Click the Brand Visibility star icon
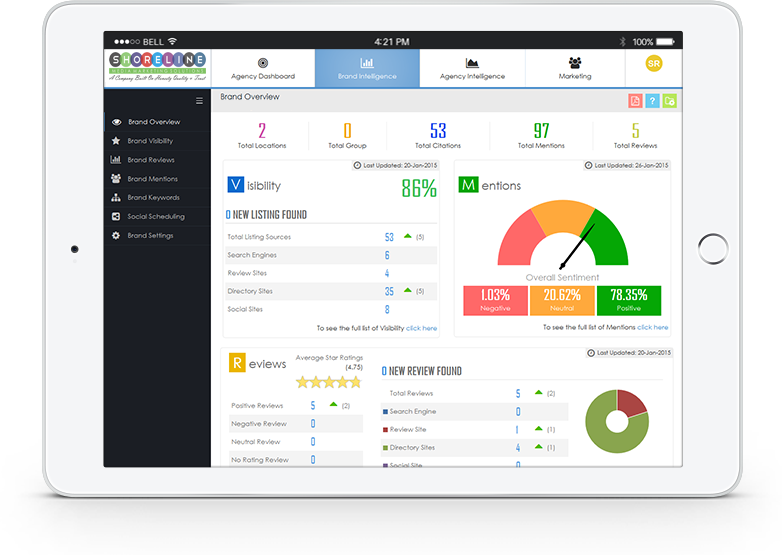This screenshot has height=555, width=782. (x=117, y=141)
